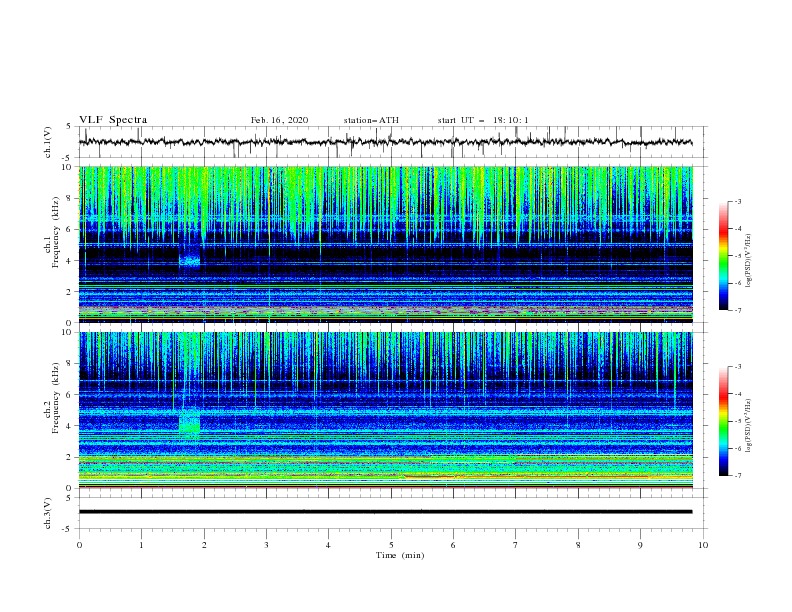Click the "Time (min)" axis title
The width and height of the screenshot is (792, 612).
click(400, 555)
